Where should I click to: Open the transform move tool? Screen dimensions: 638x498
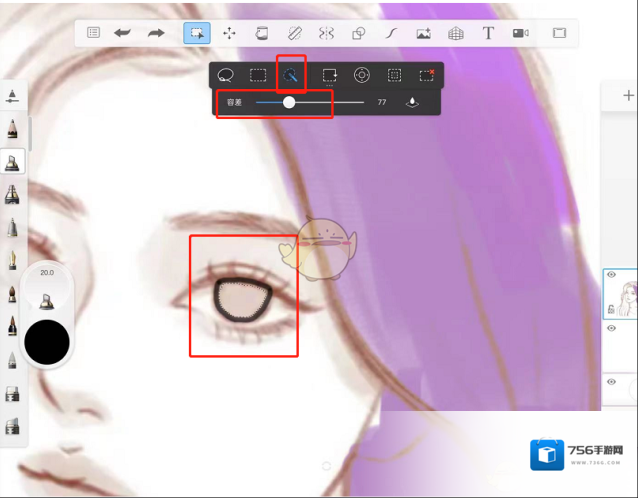coord(229,33)
